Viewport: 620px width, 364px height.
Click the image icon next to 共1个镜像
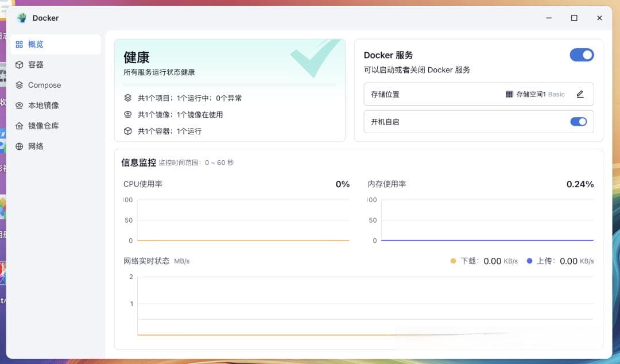point(127,114)
